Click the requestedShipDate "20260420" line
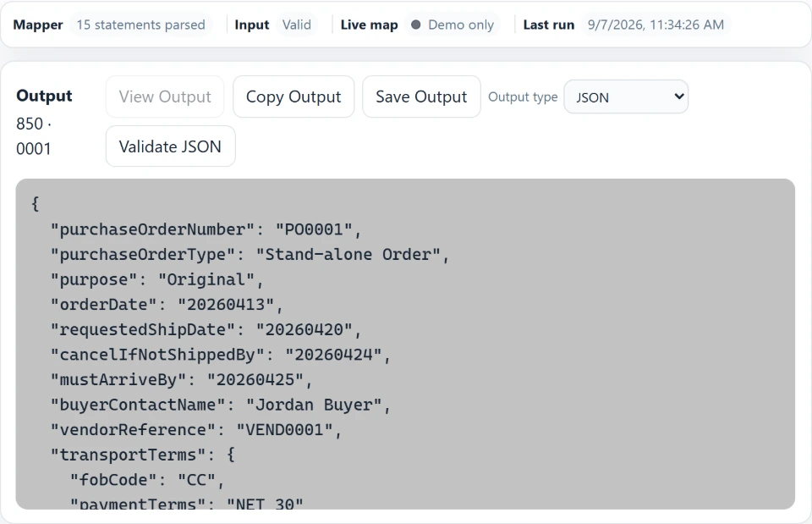This screenshot has height=524, width=812. click(x=206, y=329)
